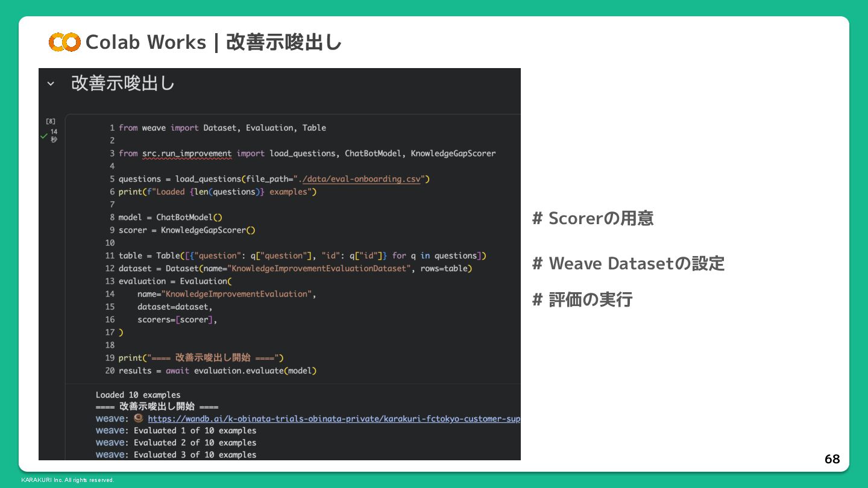The image size is (868, 488).
Task: Click the weave emoji icon before the wandb link
Action: tap(139, 418)
